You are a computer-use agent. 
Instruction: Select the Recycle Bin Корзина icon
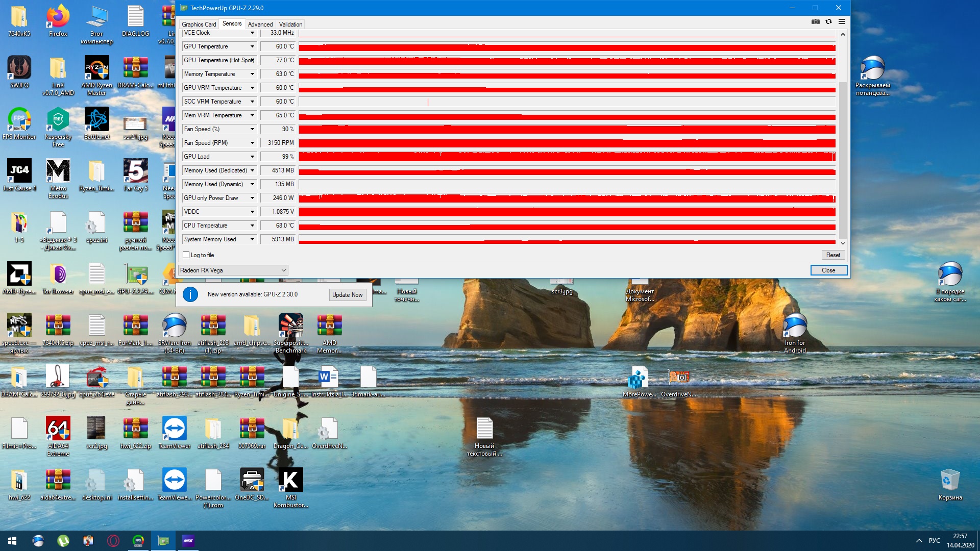(950, 485)
